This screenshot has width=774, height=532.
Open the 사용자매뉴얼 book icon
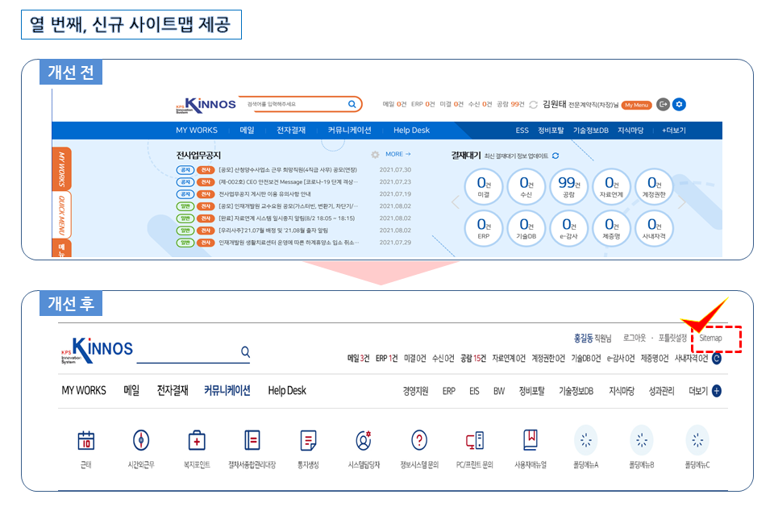point(531,439)
